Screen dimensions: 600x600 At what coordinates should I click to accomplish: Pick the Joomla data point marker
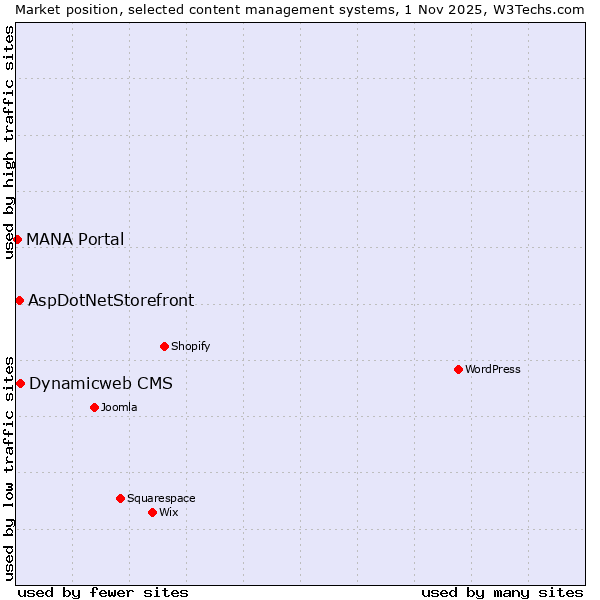[94, 407]
